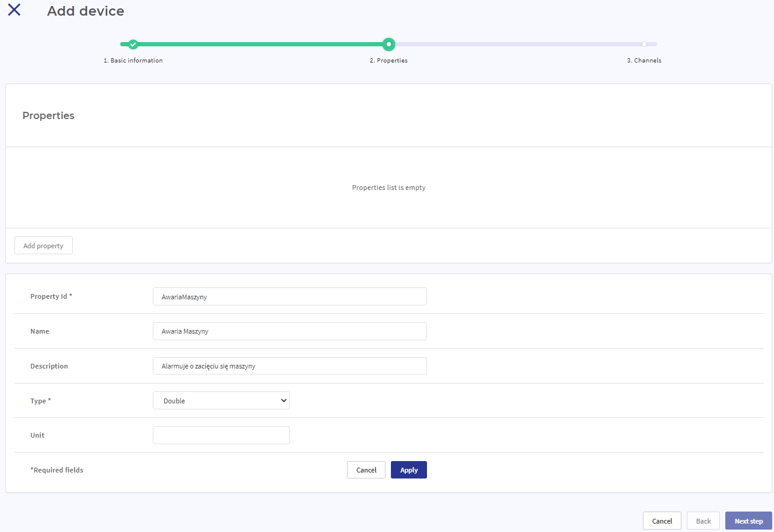Viewport: 774px width, 532px height.
Task: Focus the Property Id input field
Action: point(290,296)
